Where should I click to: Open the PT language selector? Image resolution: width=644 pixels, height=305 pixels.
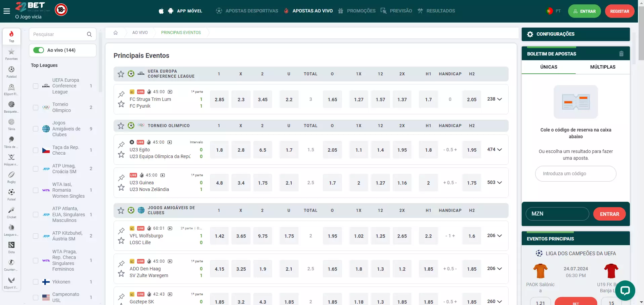click(x=554, y=11)
